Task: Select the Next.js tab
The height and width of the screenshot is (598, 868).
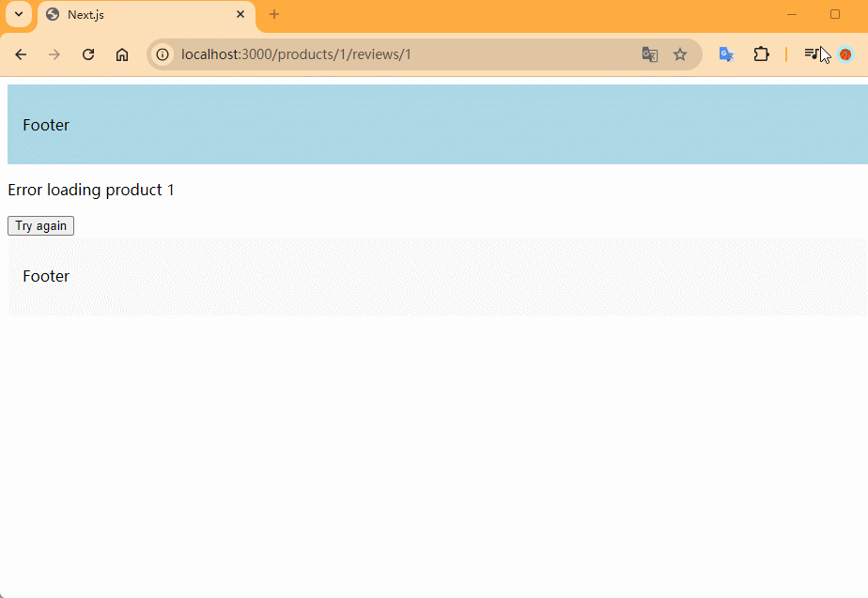Action: click(x=141, y=15)
